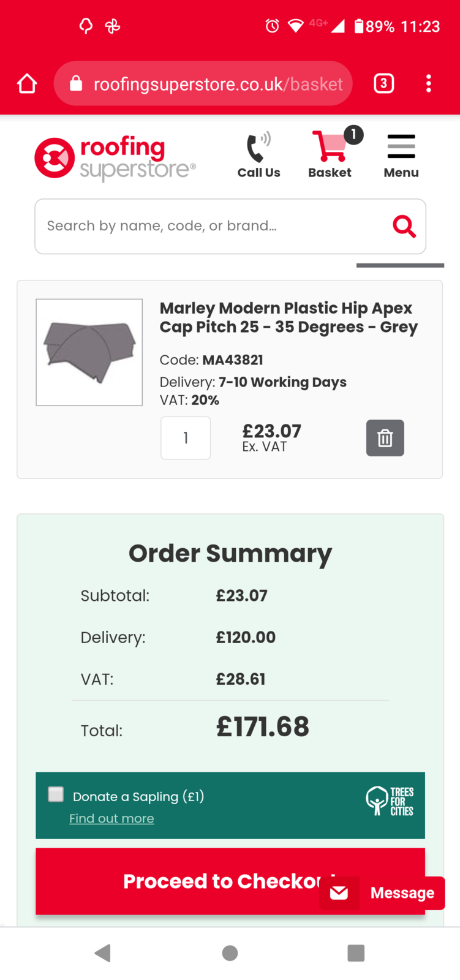Tap the Android recent apps button
The image size is (460, 980).
(356, 952)
